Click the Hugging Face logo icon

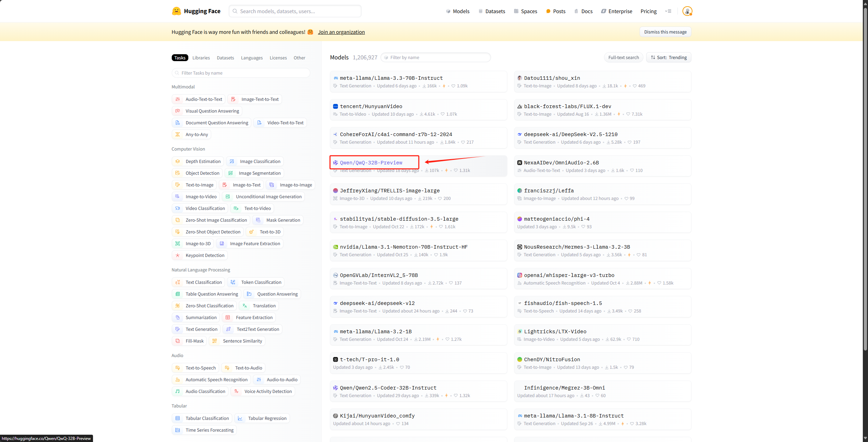coord(177,11)
